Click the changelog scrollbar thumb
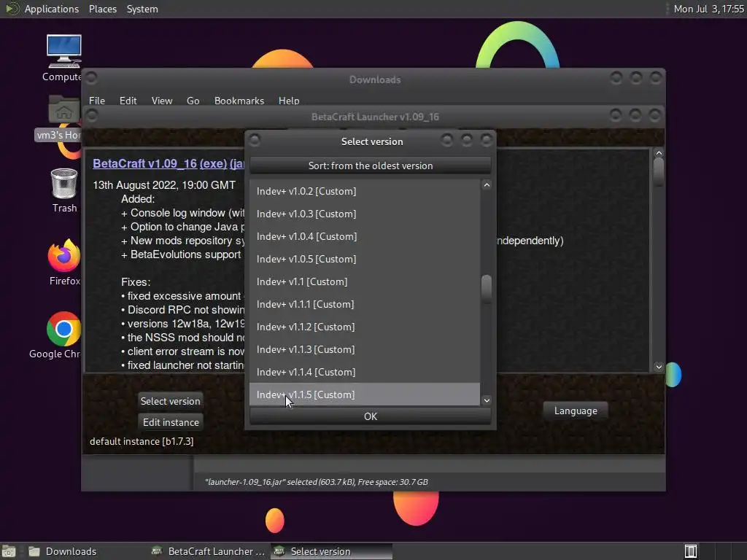Viewport: 747px width, 560px height. click(659, 172)
